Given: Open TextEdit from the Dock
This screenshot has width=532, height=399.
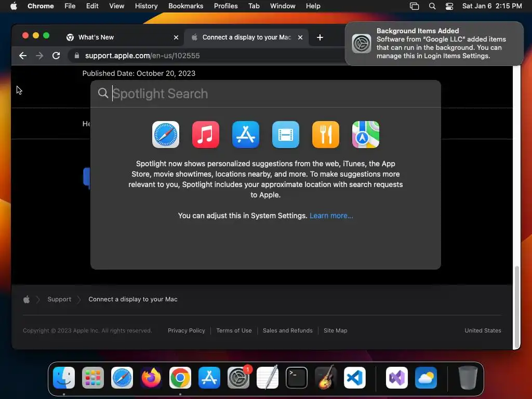Looking at the screenshot, I should pos(268,378).
